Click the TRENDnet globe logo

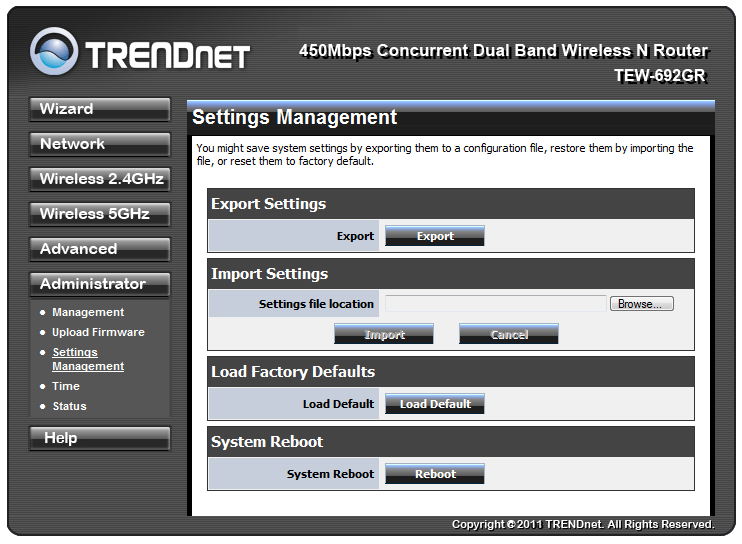click(54, 51)
